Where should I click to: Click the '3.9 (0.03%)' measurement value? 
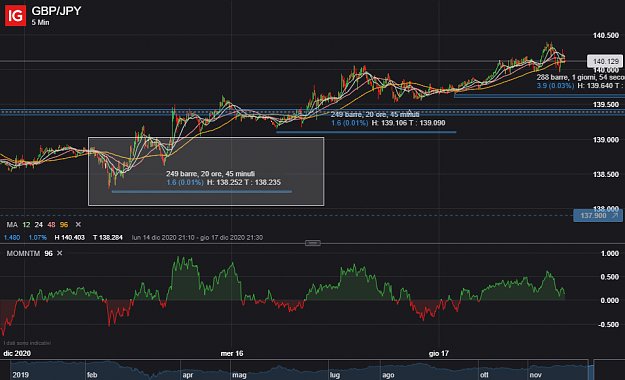[555, 86]
